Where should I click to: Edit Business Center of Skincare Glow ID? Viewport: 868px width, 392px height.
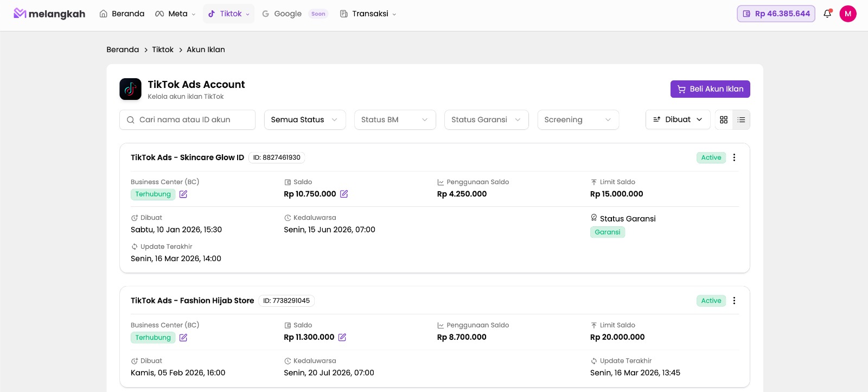(183, 194)
